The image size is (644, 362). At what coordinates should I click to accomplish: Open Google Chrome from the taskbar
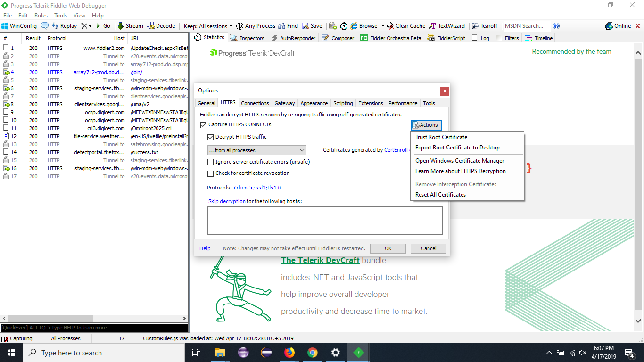coord(312,352)
